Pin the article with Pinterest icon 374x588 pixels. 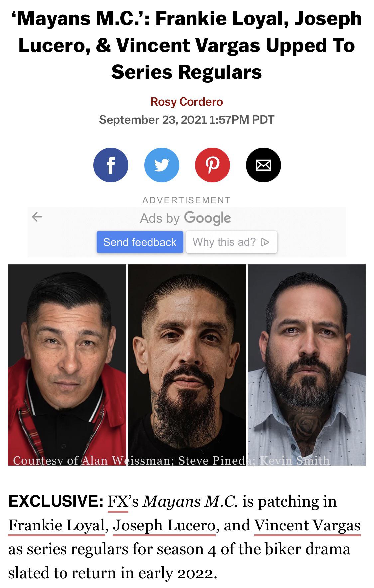tap(212, 165)
